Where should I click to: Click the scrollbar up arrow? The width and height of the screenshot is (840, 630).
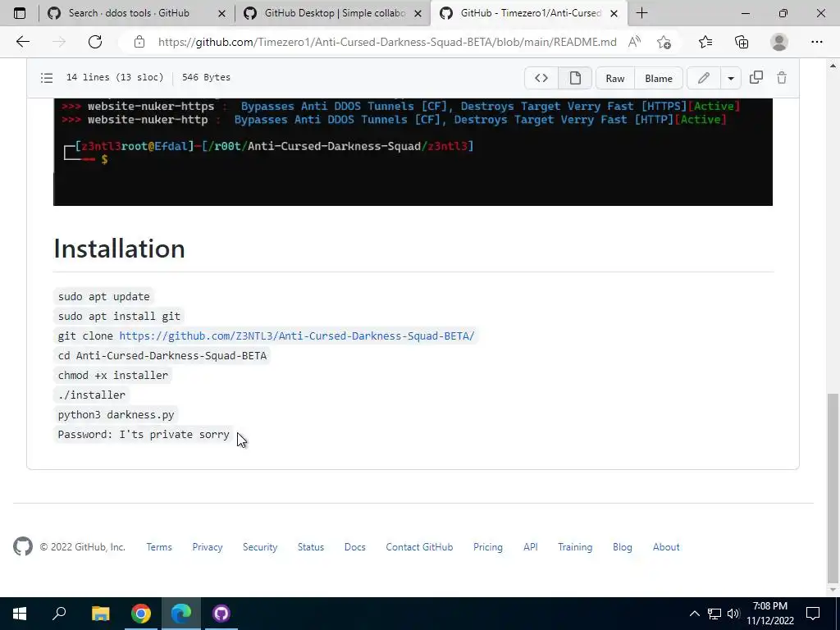point(833,66)
